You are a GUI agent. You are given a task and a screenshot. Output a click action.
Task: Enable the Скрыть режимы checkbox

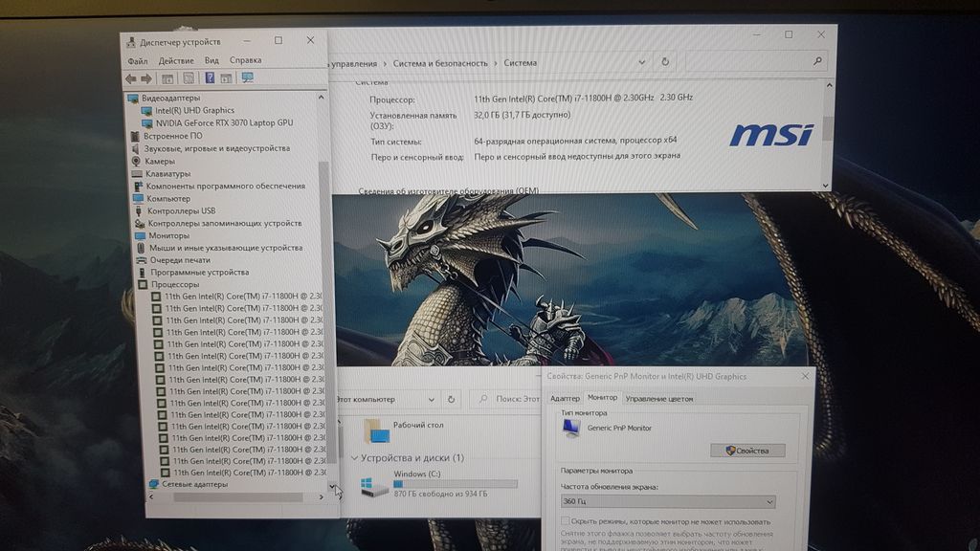coord(566,520)
